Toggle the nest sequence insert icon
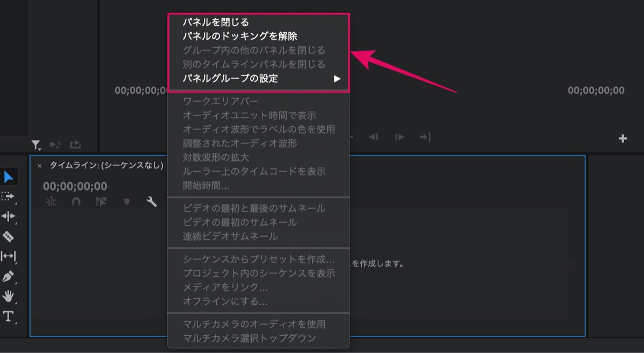The width and height of the screenshot is (644, 353). 50,202
